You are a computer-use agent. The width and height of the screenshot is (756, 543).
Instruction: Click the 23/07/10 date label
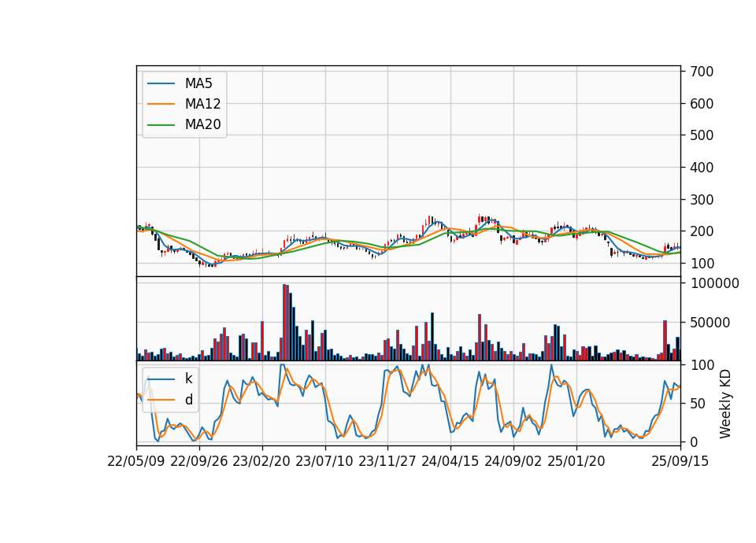pos(324,461)
